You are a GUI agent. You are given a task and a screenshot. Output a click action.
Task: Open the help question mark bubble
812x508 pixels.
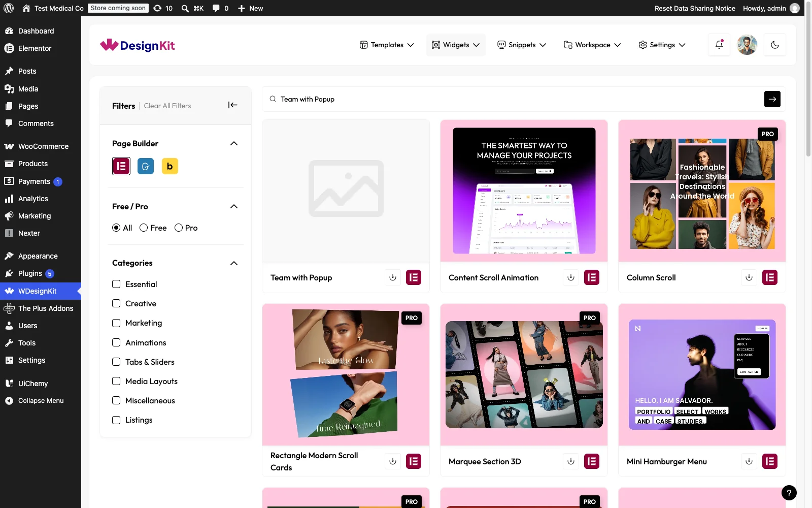(x=789, y=493)
